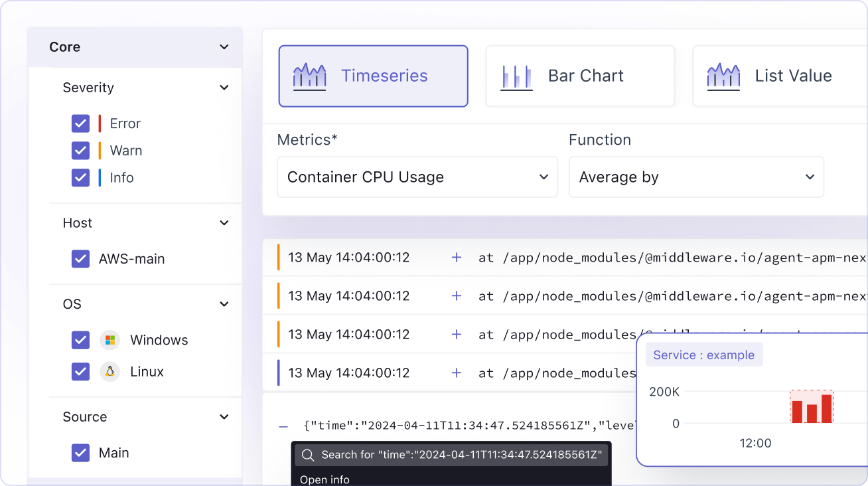Collapse the JSON log line using the minus icon
This screenshot has height=486, width=868.
(x=283, y=426)
